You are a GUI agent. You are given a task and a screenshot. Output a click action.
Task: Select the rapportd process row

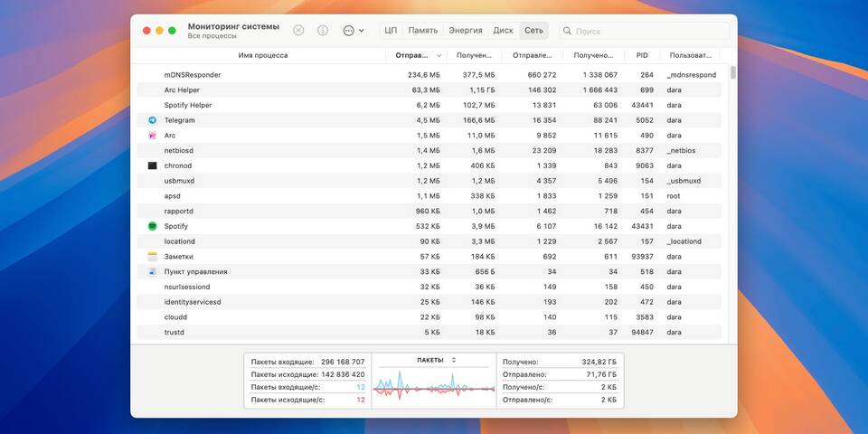click(x=429, y=211)
